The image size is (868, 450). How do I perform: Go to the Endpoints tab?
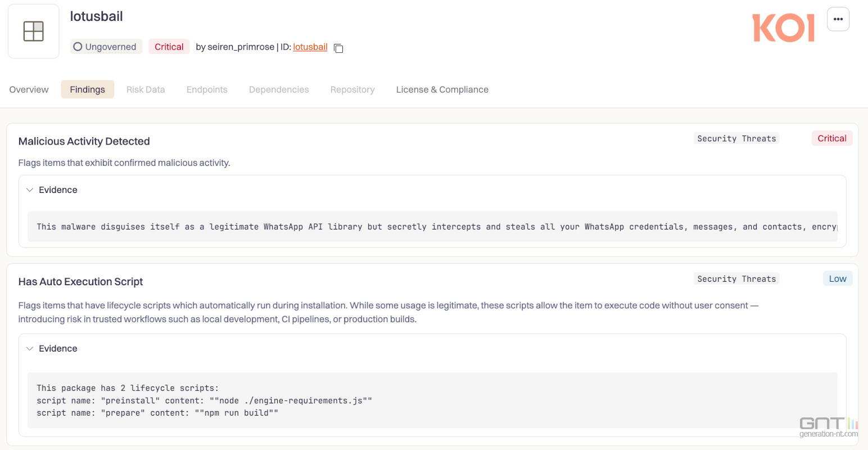click(x=207, y=89)
